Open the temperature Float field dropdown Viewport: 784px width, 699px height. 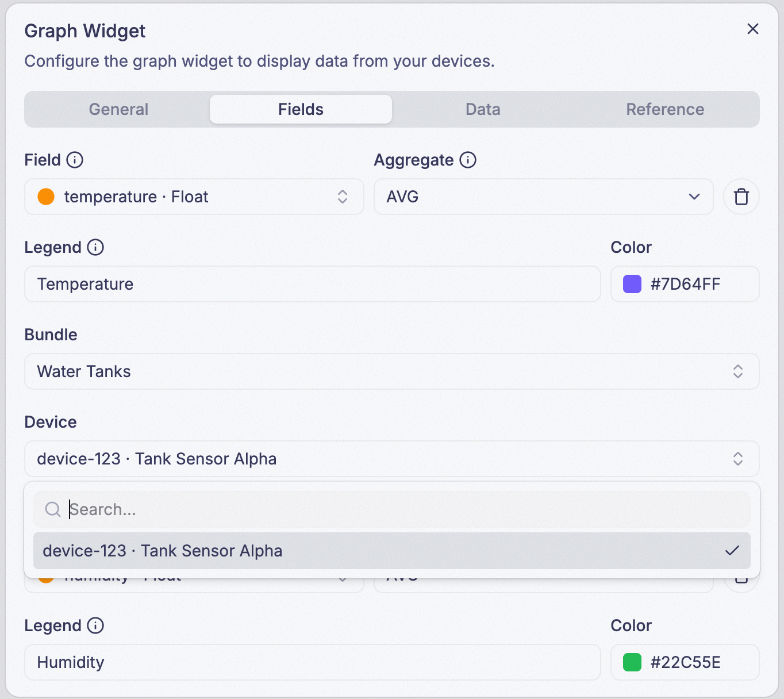tap(194, 197)
